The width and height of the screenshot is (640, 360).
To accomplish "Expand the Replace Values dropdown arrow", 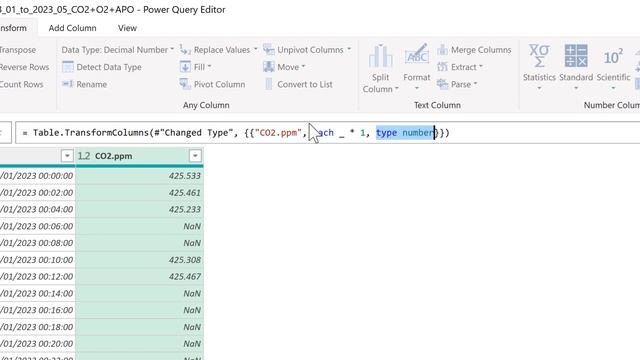I will [256, 49].
